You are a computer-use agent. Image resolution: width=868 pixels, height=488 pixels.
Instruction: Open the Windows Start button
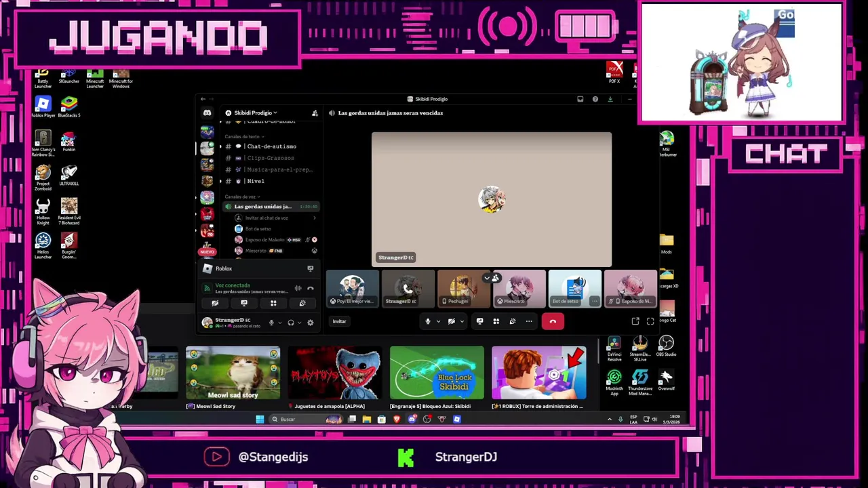click(x=260, y=419)
